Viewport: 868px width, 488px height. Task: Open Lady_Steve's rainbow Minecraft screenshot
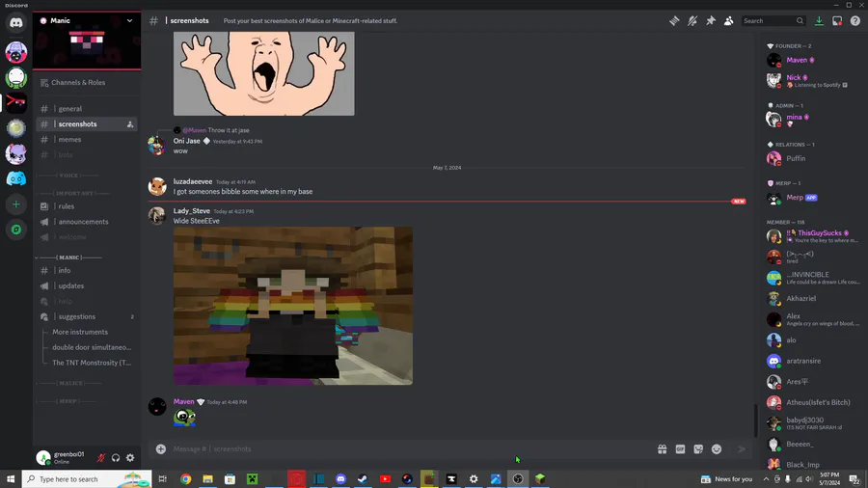293,306
